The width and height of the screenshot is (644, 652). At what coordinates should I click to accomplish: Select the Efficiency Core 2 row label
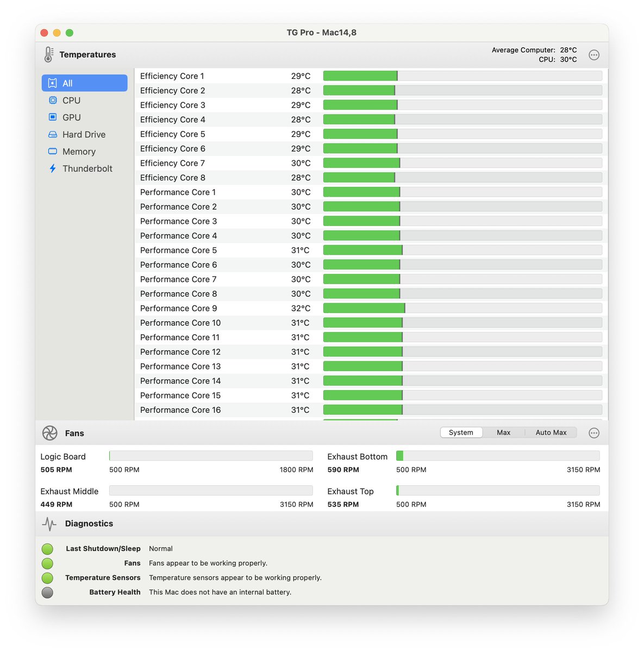(x=173, y=91)
